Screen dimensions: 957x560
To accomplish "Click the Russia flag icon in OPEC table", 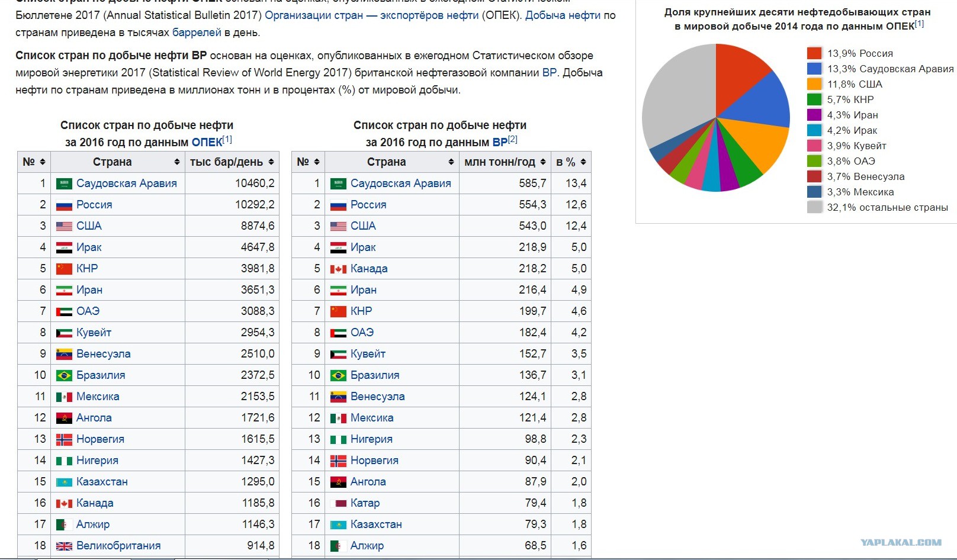I will click(x=64, y=205).
